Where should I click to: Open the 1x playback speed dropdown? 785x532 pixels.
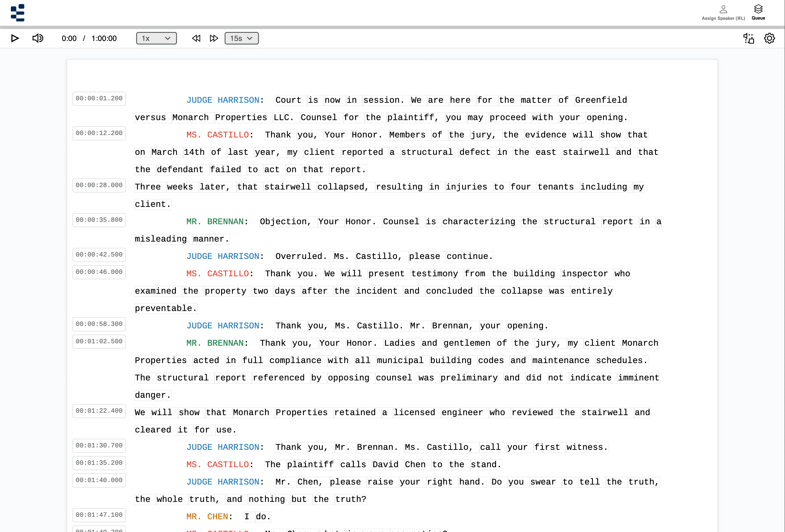tap(156, 39)
